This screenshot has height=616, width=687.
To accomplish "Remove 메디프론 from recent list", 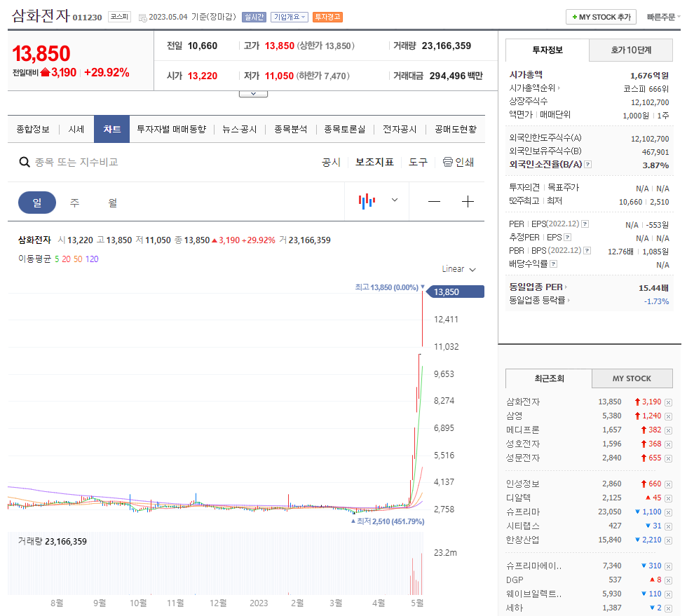I will 668,430.
